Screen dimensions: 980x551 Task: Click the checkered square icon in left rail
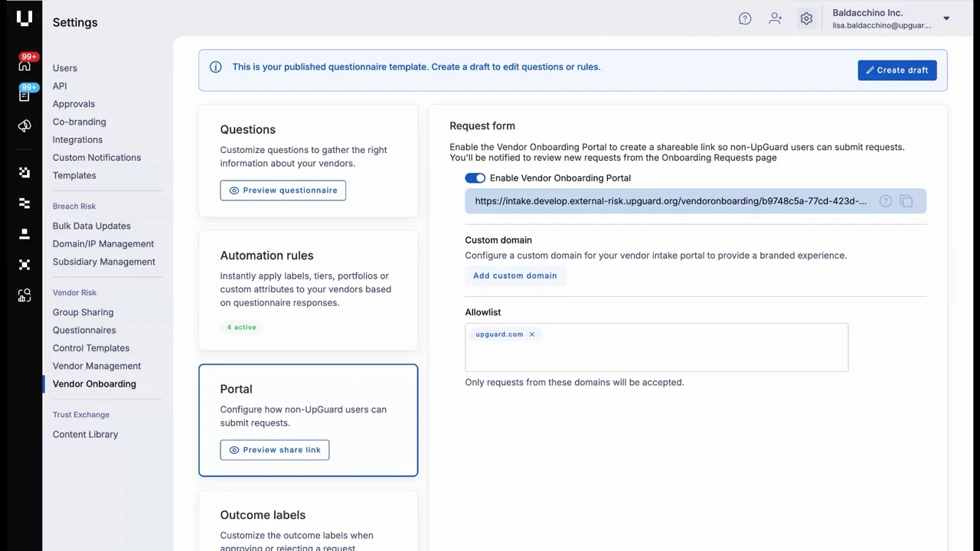[x=24, y=173]
